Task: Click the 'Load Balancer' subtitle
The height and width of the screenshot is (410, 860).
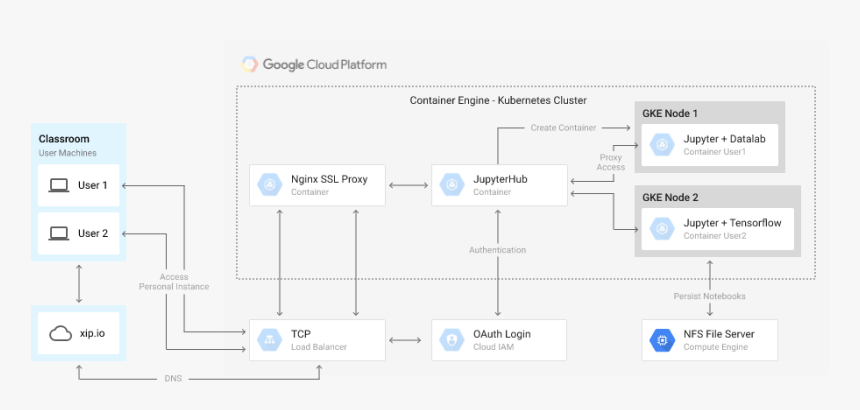Action: coord(319,347)
